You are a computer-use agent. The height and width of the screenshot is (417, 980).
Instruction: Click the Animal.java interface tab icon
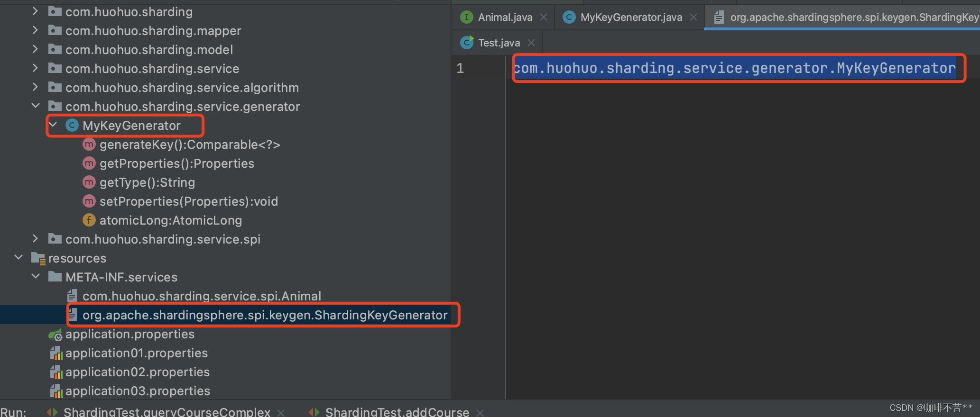coord(467,17)
